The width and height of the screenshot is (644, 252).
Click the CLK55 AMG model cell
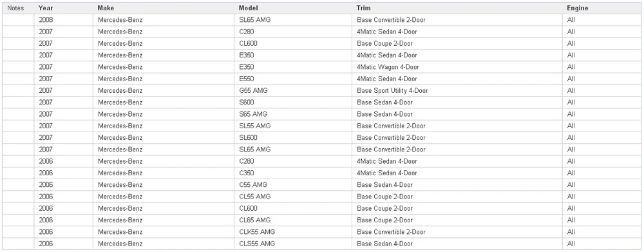pyautogui.click(x=293, y=232)
